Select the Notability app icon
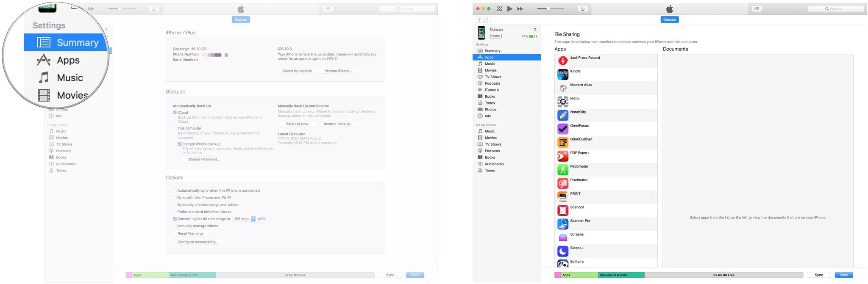This screenshot has height=284, width=868. (563, 115)
